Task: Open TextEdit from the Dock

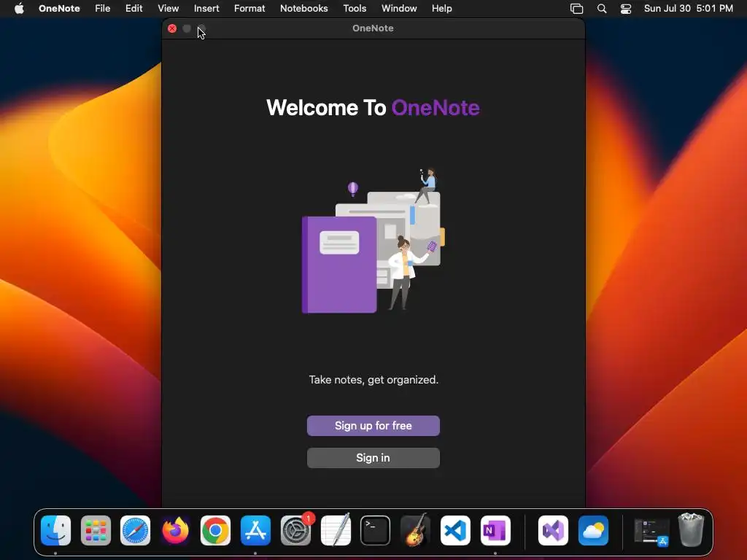Action: (x=336, y=531)
